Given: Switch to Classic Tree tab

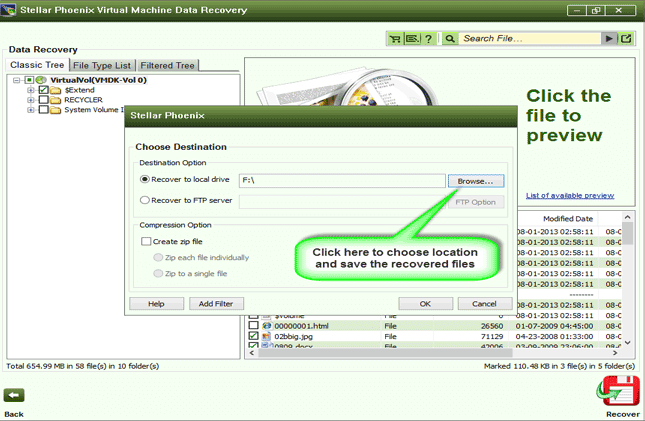Looking at the screenshot, I should (37, 65).
